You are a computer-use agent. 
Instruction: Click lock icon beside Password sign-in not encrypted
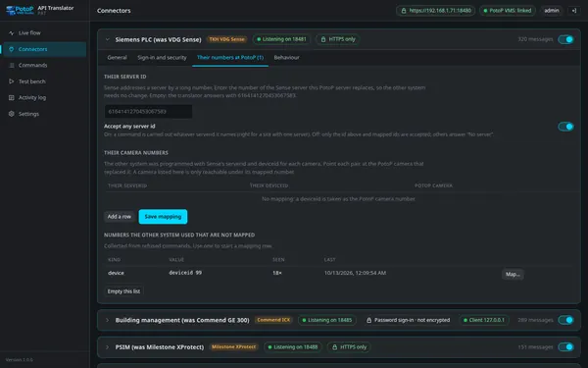coord(368,320)
